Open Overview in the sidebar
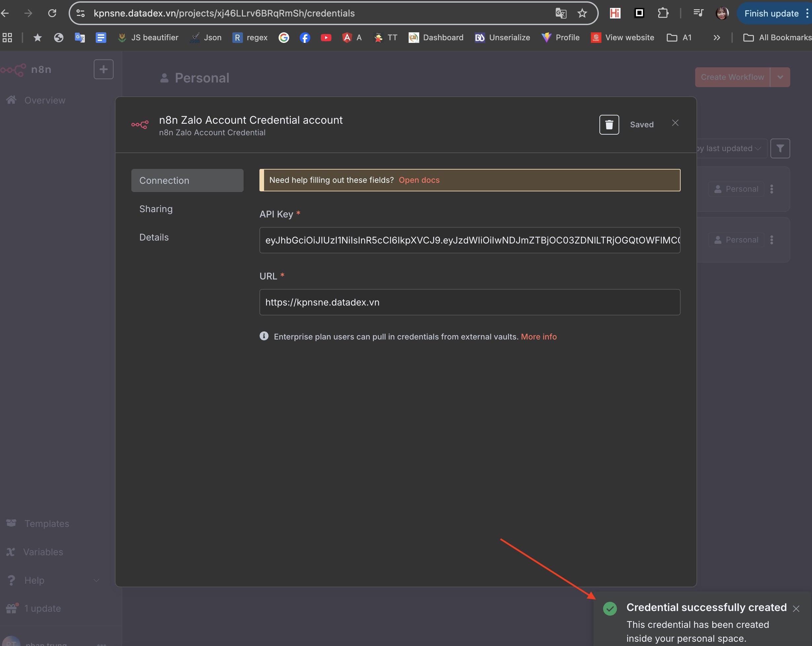 [36, 100]
